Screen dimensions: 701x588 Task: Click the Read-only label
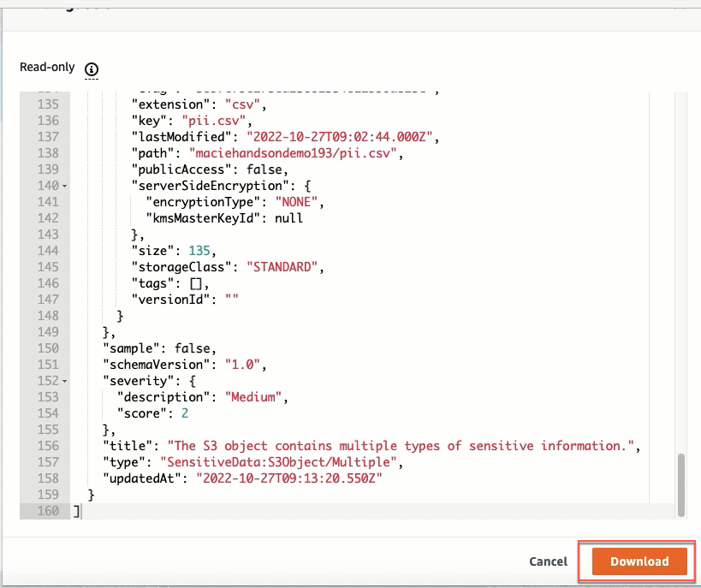click(x=47, y=67)
